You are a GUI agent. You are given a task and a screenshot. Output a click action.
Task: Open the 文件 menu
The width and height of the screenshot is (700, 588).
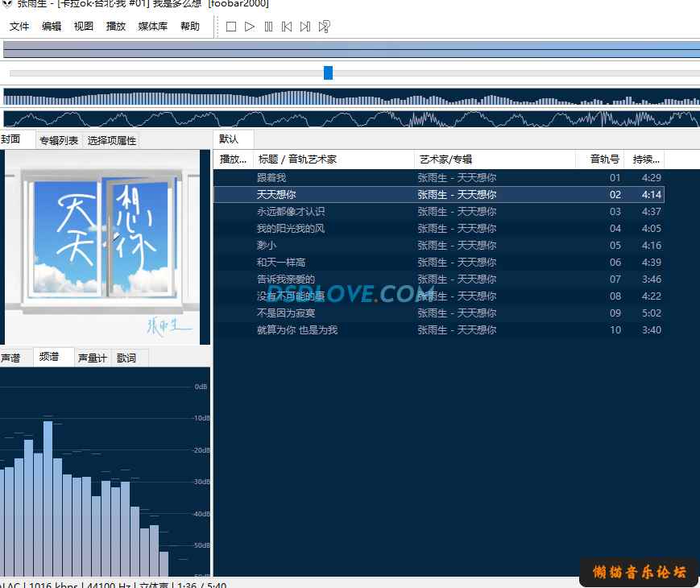click(19, 27)
